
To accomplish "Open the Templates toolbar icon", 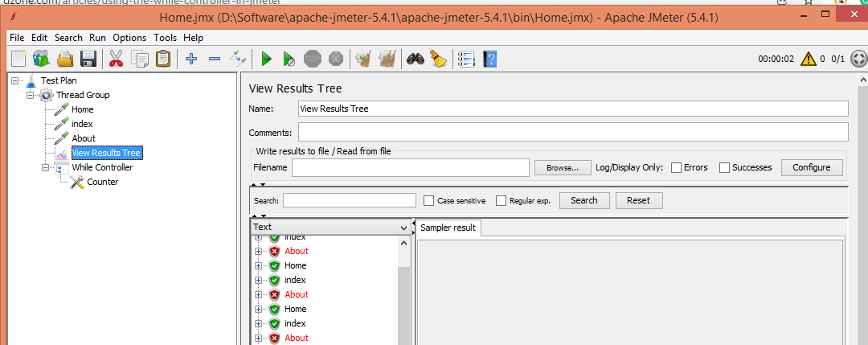I will click(x=42, y=59).
